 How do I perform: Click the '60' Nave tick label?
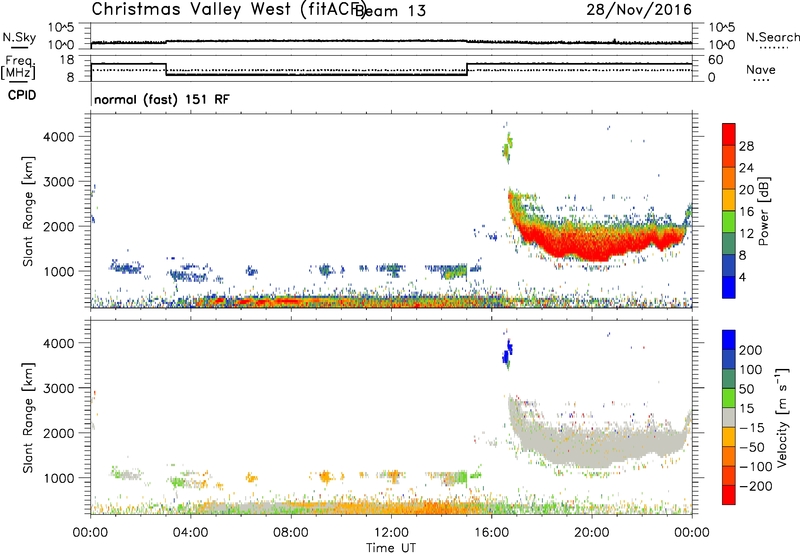(x=715, y=60)
